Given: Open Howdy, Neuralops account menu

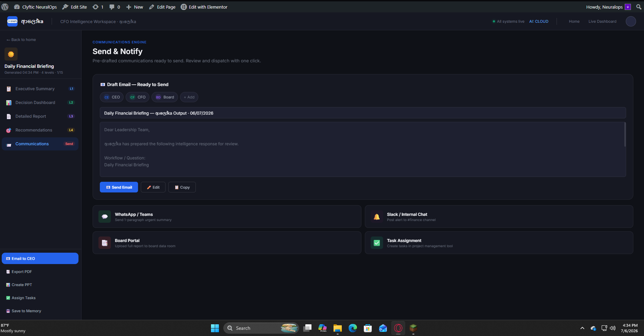Looking at the screenshot, I should [x=609, y=7].
